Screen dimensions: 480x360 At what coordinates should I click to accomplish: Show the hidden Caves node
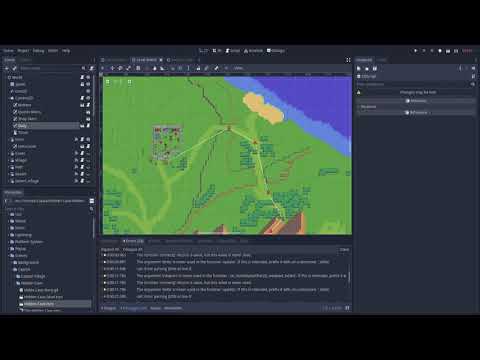click(88, 154)
